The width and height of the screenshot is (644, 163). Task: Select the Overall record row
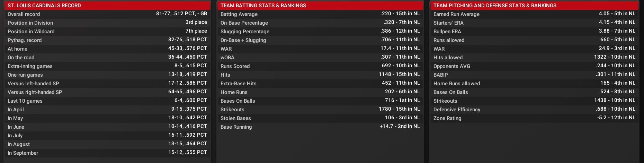click(x=107, y=14)
